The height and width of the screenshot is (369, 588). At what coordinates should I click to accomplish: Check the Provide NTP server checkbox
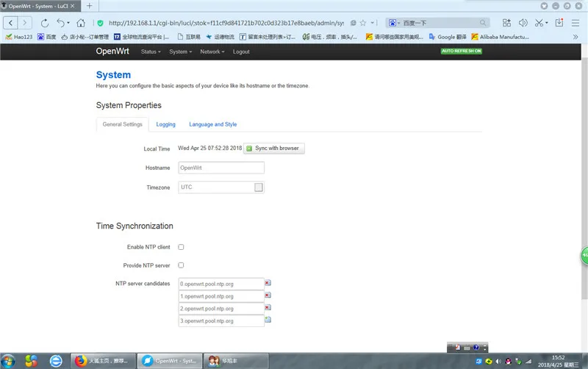click(x=181, y=265)
